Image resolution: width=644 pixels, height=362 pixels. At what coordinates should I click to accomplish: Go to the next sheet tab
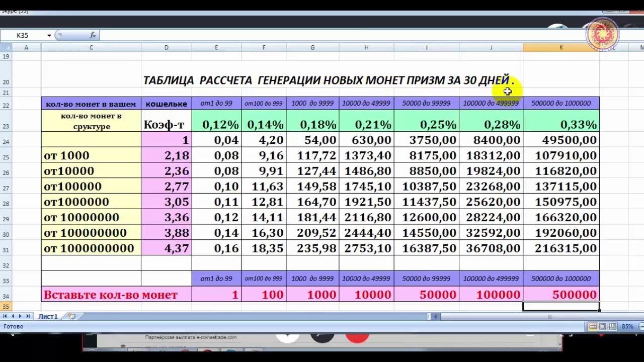coord(20,316)
